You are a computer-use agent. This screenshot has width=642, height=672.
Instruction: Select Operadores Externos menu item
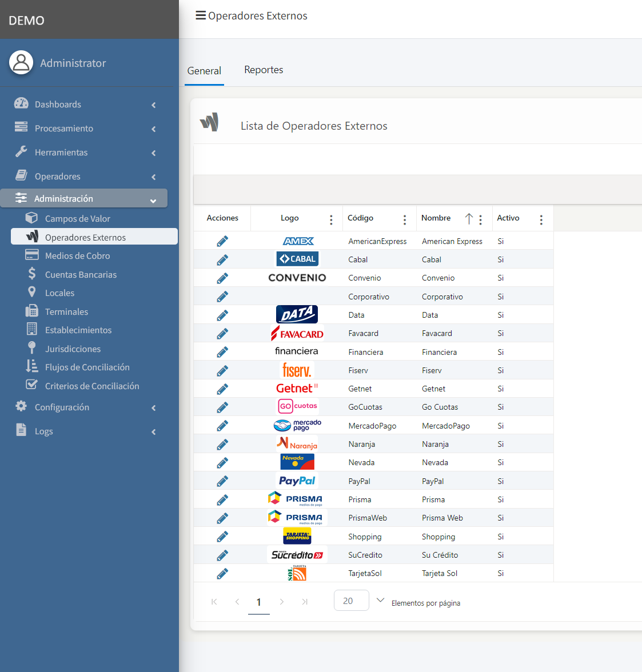pos(94,237)
